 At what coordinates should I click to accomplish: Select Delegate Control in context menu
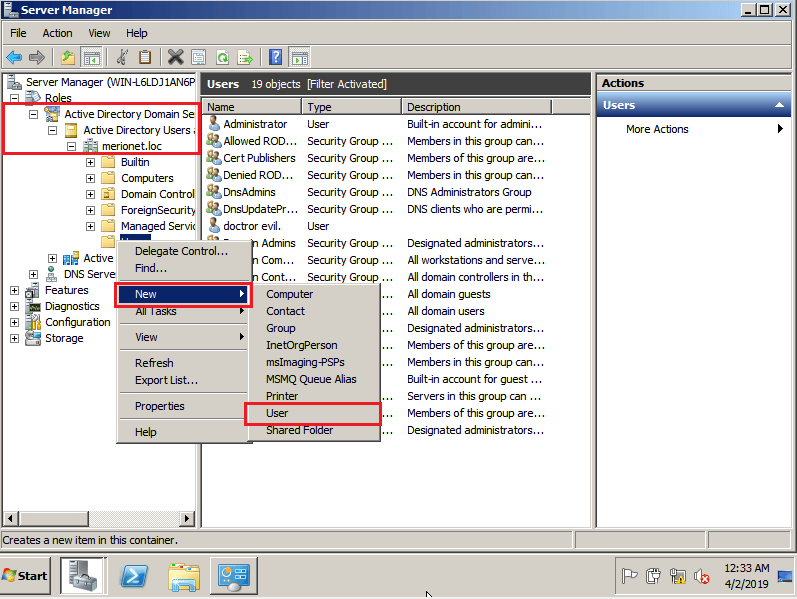[184, 251]
